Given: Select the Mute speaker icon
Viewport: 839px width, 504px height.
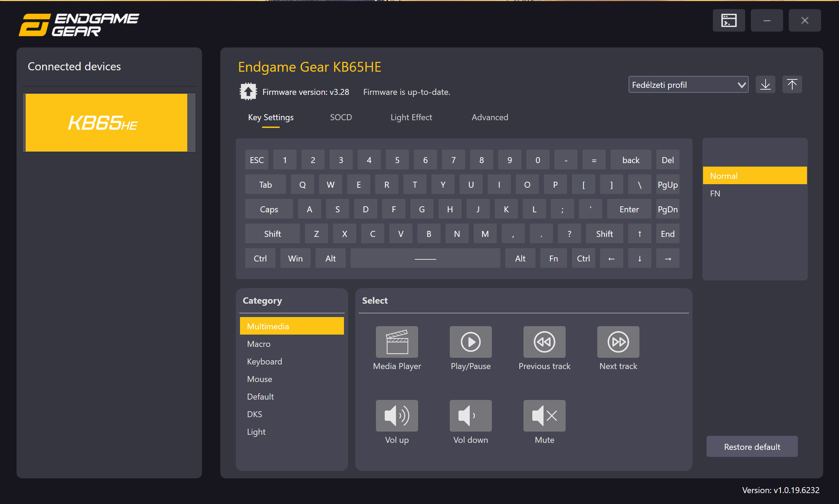Looking at the screenshot, I should pyautogui.click(x=544, y=416).
